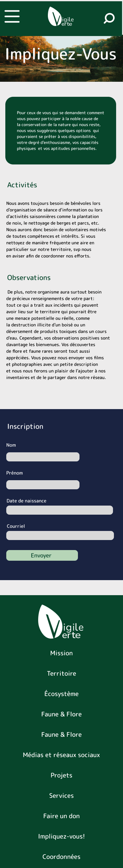Click the Courriel input field
Image resolution: width=123 pixels, height=868 pixels.
coord(60,535)
